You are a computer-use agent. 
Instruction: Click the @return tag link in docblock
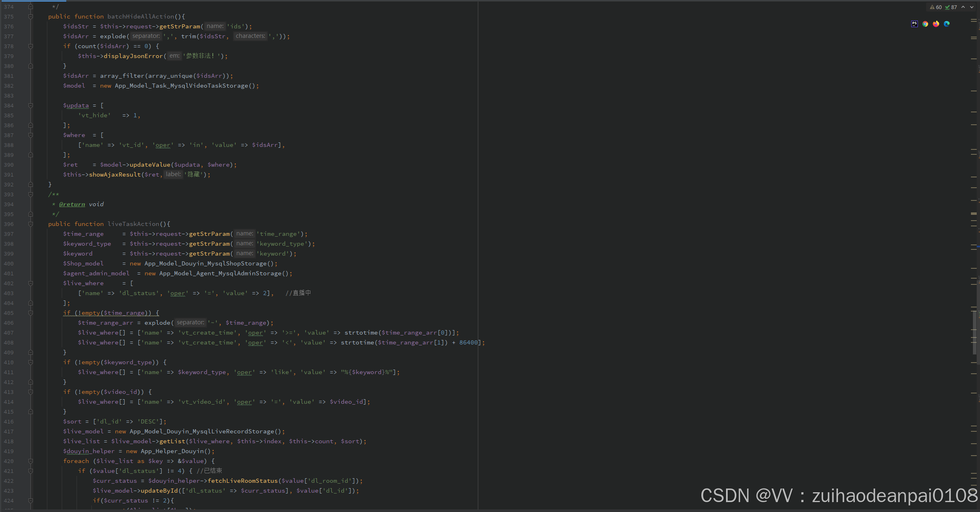72,204
